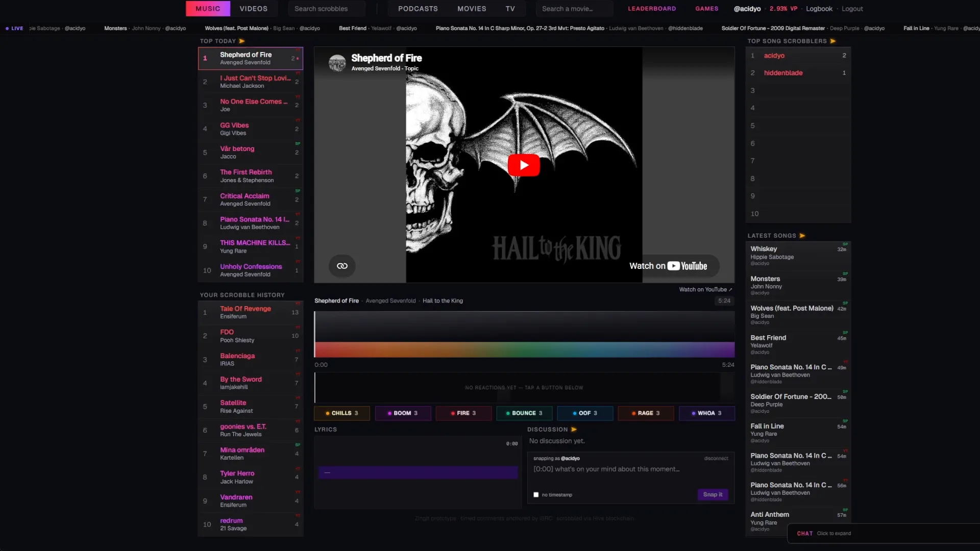Select I Just Can't Stop Loving in Top Today
980x551 pixels.
point(251,82)
